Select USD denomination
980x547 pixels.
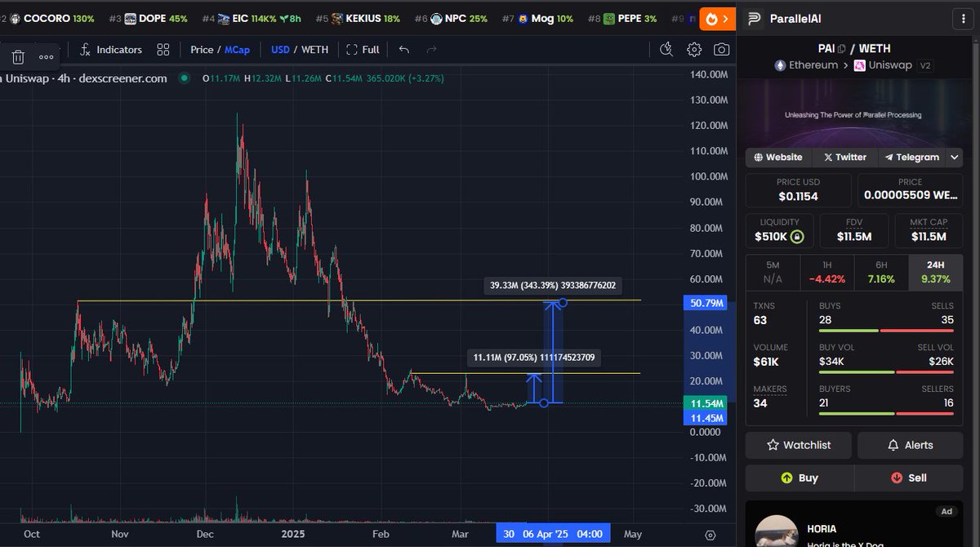[x=280, y=50]
